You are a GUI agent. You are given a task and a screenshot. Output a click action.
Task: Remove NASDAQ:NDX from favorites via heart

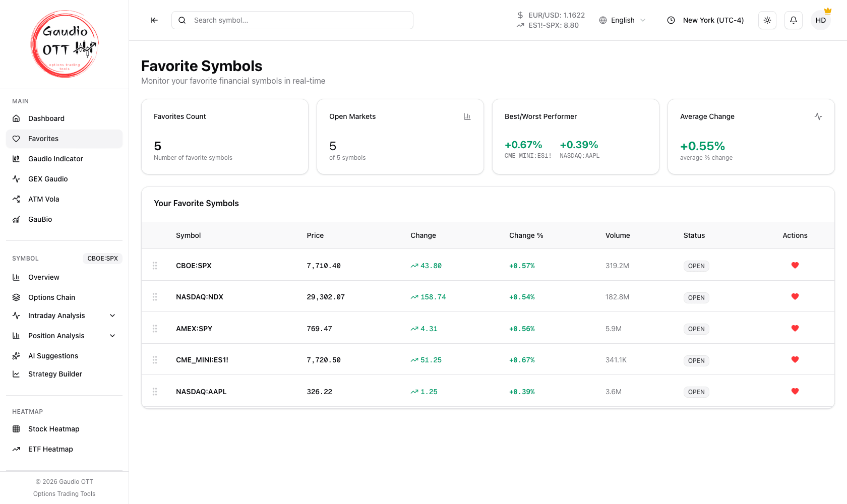[x=795, y=296]
